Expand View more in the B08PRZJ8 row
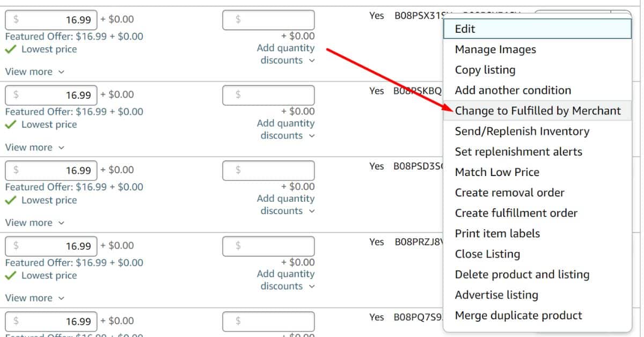644x337 pixels. coord(34,298)
